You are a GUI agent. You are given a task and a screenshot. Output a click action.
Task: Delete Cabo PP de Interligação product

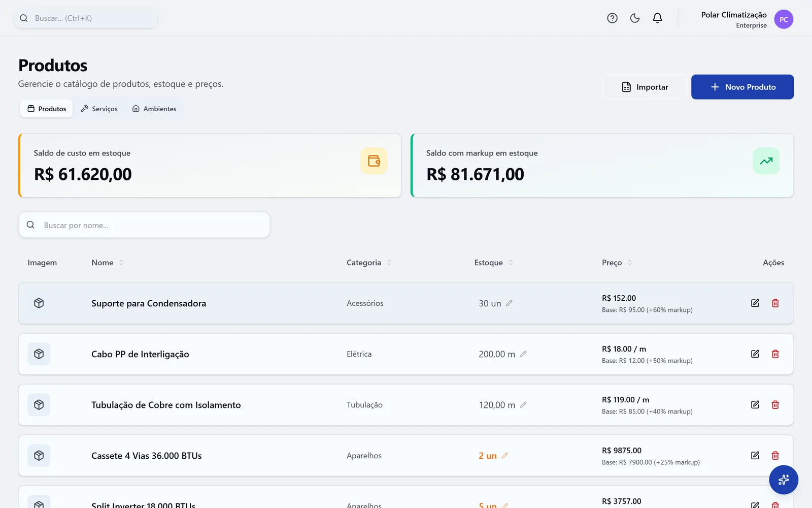[x=775, y=354]
